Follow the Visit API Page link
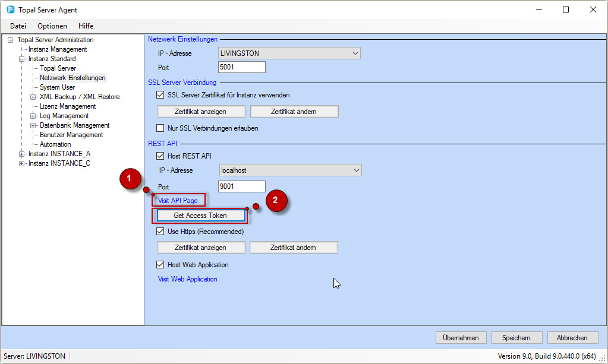The image size is (608, 364). point(178,201)
